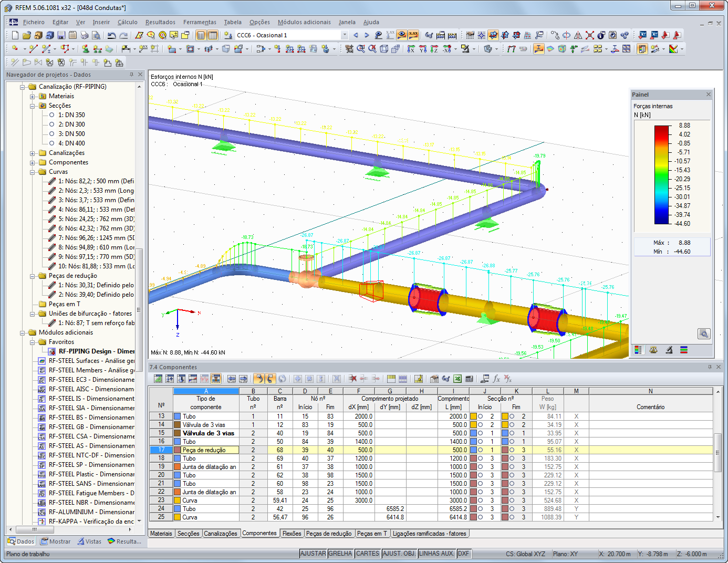Switch to the Peças em T tab
This screenshot has height=563, width=728.
point(372,534)
